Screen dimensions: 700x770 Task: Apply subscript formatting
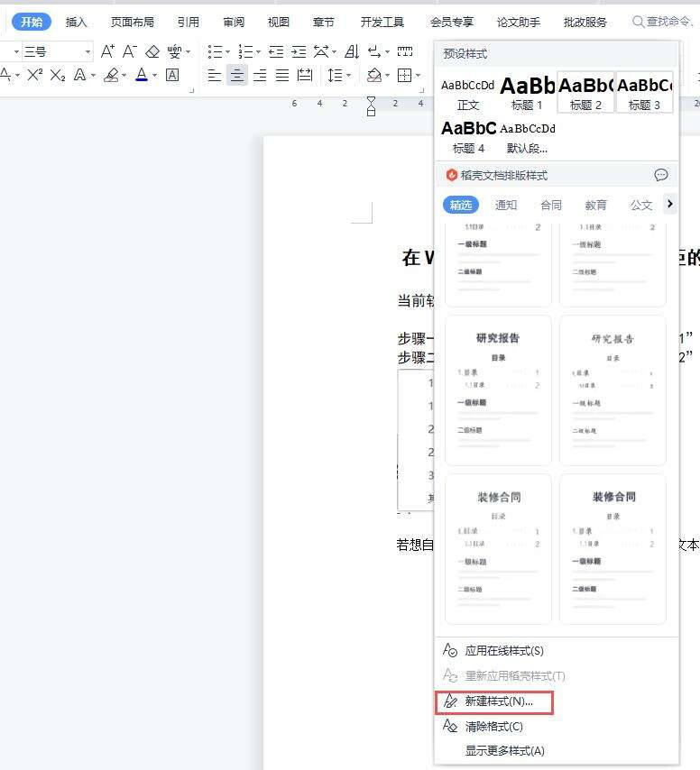coord(58,75)
